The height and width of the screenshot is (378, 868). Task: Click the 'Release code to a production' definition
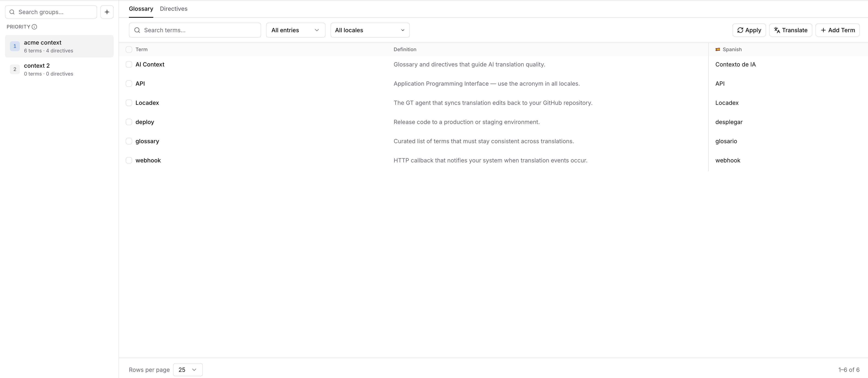point(467,122)
